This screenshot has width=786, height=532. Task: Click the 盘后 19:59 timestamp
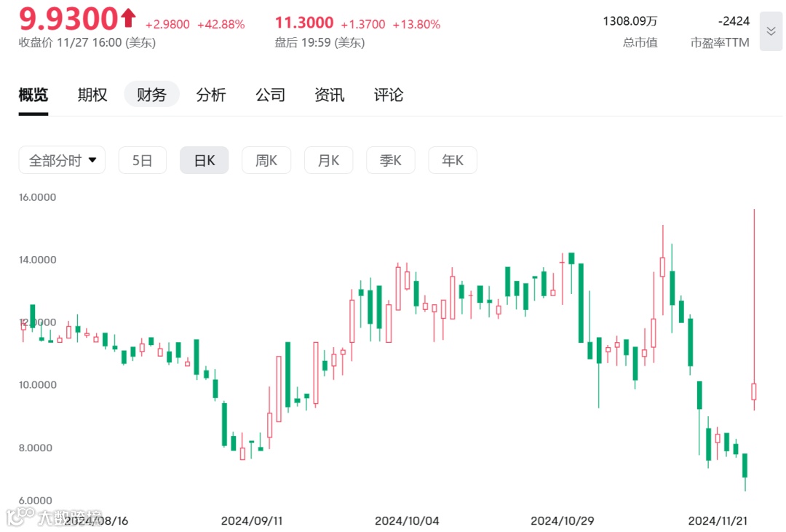tap(319, 43)
